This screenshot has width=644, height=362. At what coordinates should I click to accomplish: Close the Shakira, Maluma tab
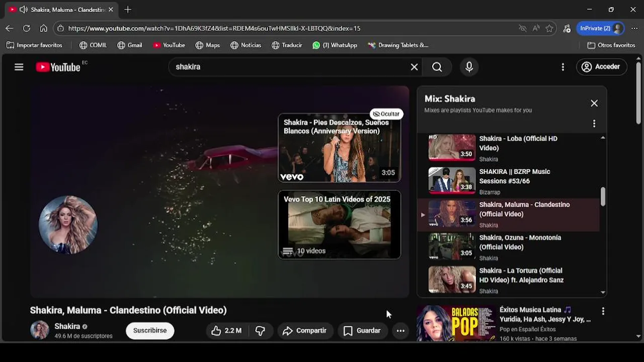(x=111, y=10)
